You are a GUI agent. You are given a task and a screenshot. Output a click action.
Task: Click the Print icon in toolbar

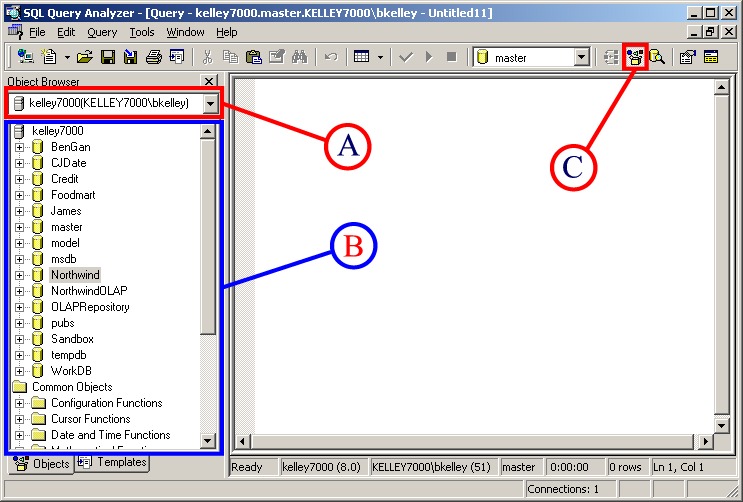click(154, 57)
